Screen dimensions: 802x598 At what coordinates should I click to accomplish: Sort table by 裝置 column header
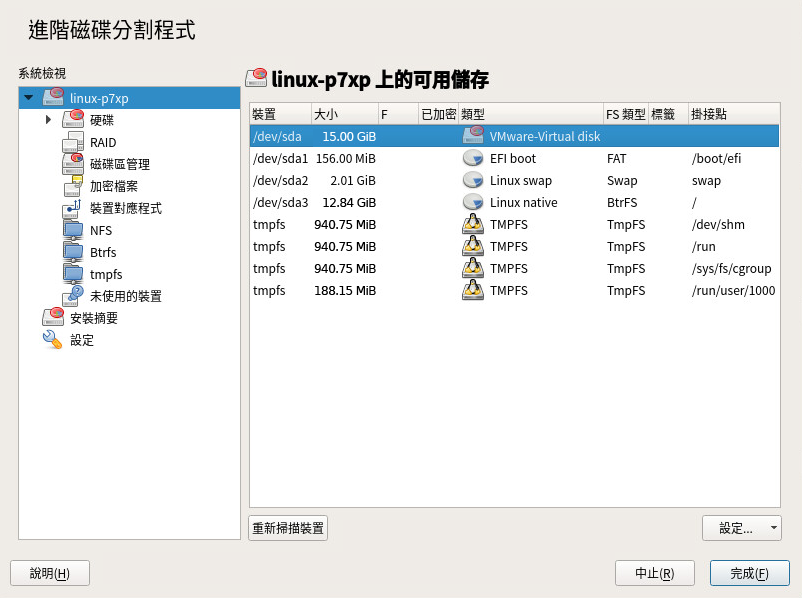tap(280, 114)
